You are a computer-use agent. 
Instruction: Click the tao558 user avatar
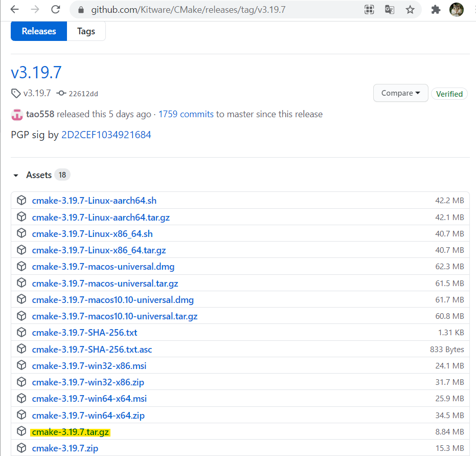tap(17, 115)
